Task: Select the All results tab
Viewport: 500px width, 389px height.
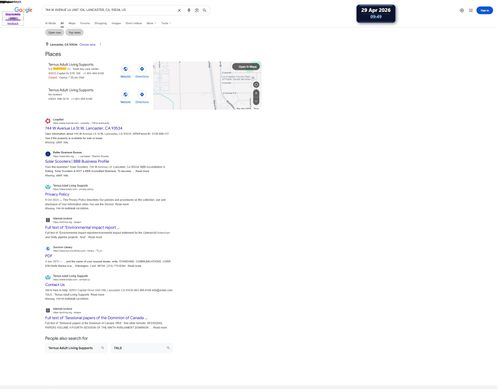Action: (x=62, y=23)
